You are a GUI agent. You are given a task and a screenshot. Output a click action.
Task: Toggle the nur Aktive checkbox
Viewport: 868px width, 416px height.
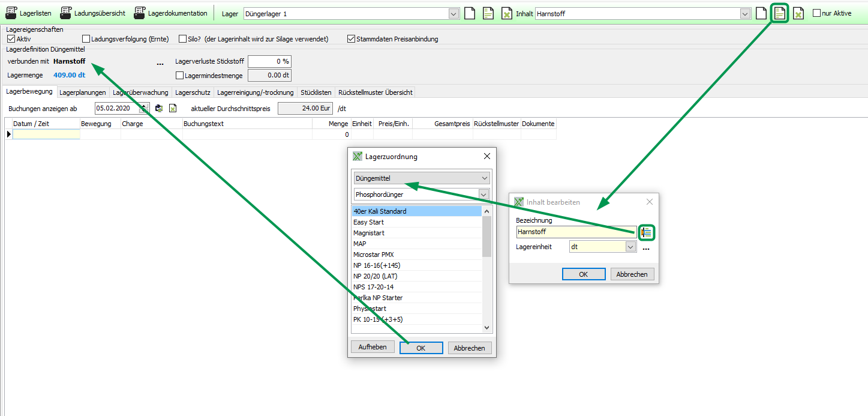[x=816, y=13]
